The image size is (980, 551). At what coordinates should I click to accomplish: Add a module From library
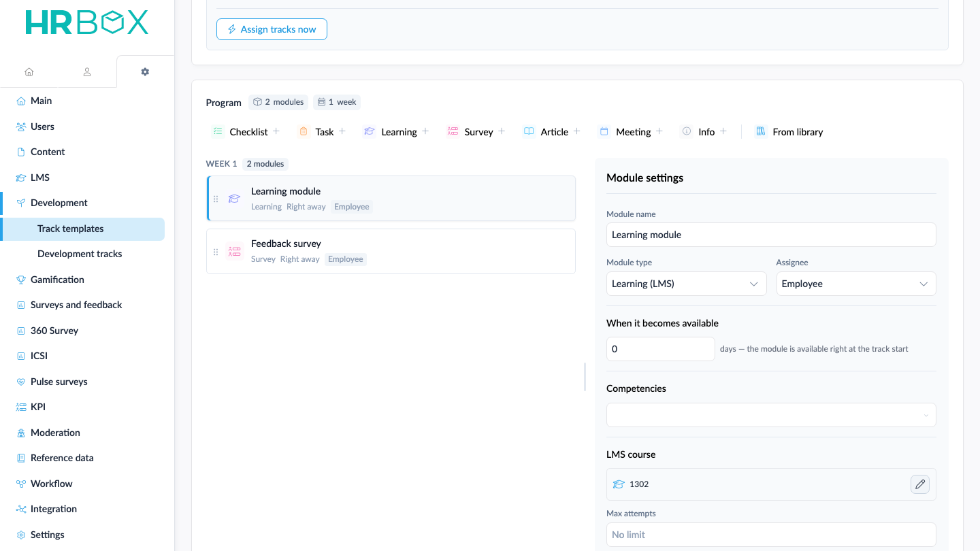pos(789,132)
